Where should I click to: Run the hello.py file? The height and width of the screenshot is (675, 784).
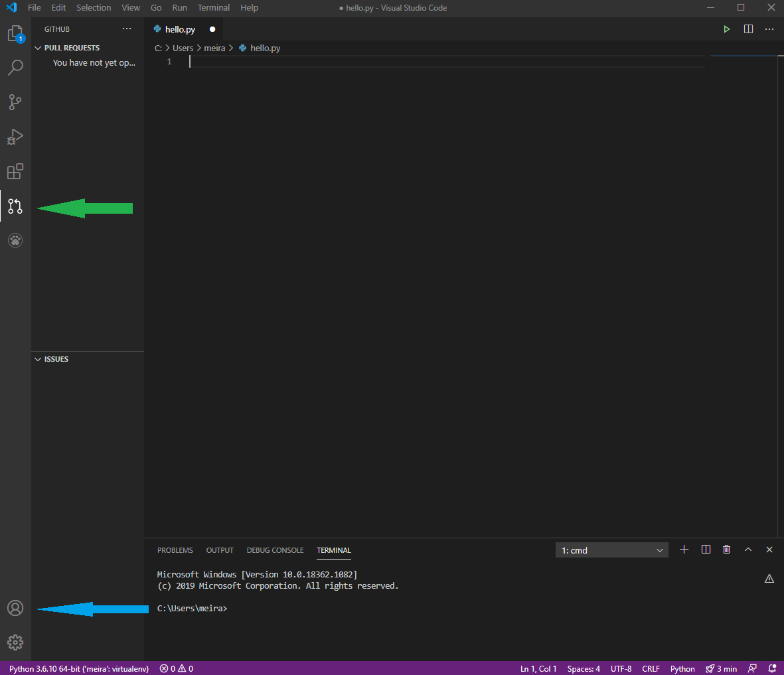726,29
